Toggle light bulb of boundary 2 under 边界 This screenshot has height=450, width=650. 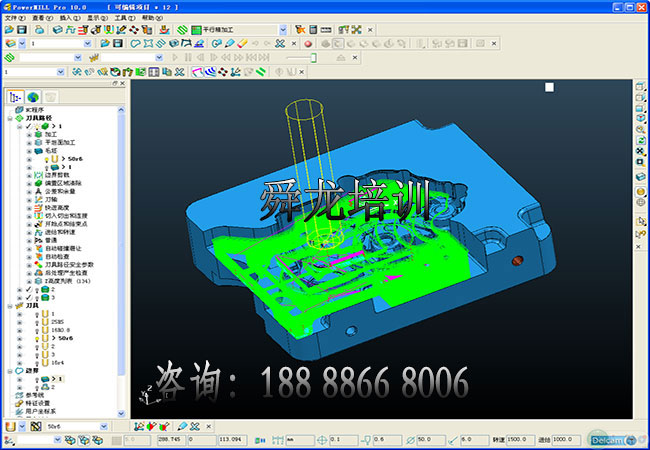(x=37, y=387)
